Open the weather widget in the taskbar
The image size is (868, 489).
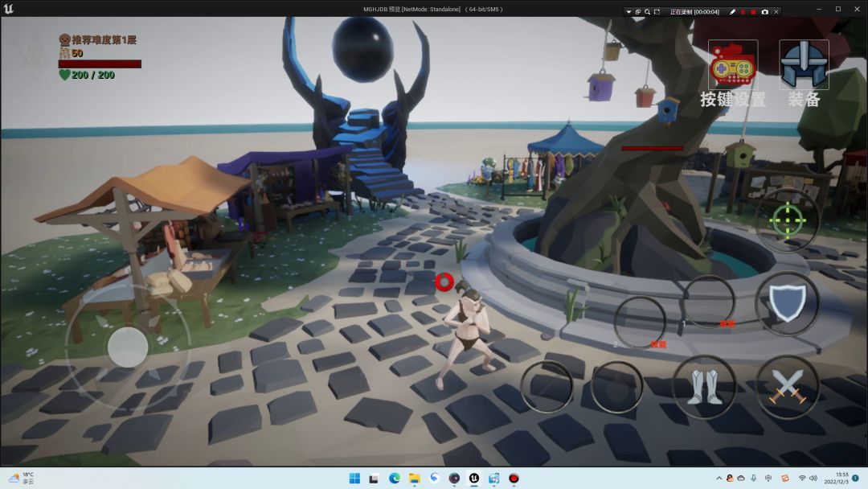(x=23, y=479)
